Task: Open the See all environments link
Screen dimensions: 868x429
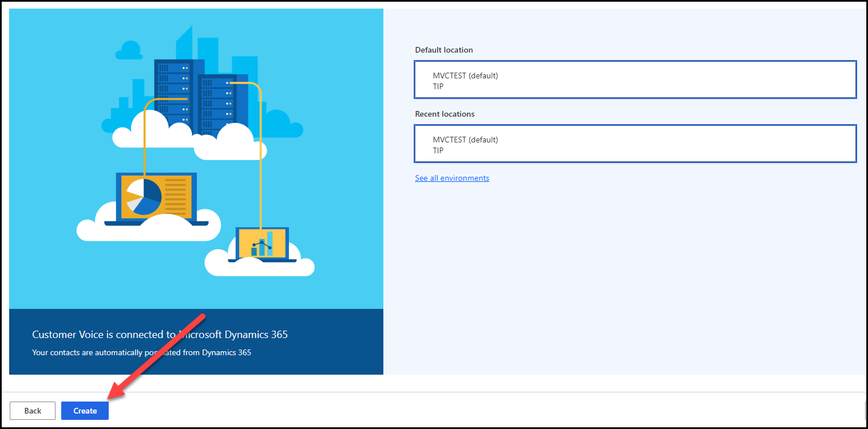Action: click(451, 178)
